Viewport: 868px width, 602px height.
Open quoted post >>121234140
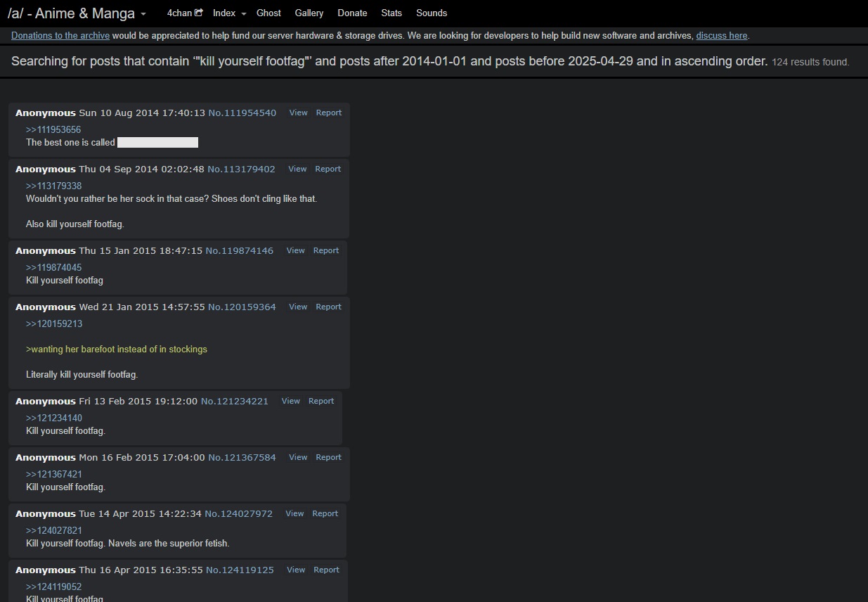(54, 418)
